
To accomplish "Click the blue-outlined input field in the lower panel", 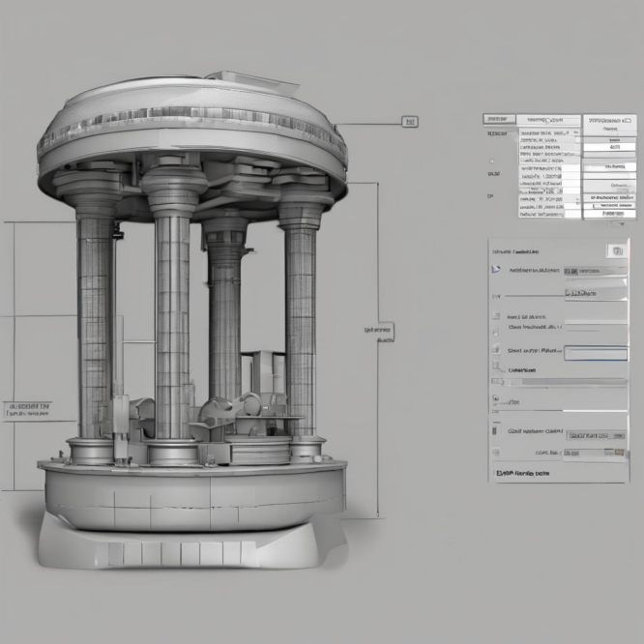I will [x=595, y=353].
